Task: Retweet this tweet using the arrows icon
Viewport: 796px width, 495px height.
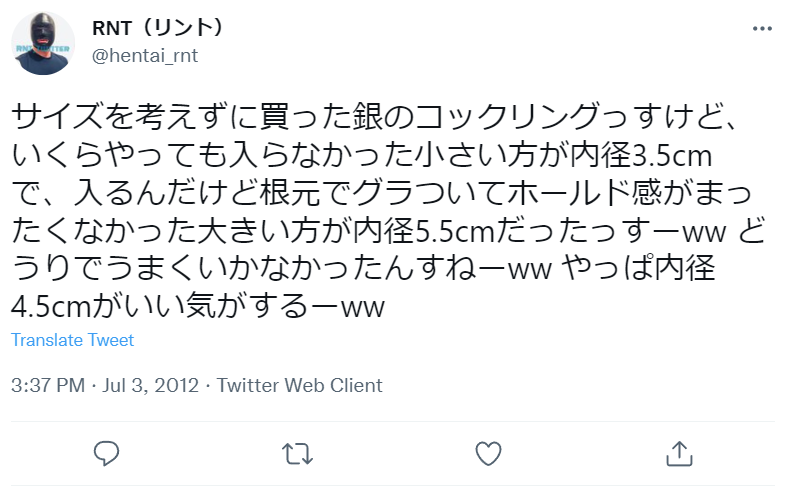Action: [297, 454]
